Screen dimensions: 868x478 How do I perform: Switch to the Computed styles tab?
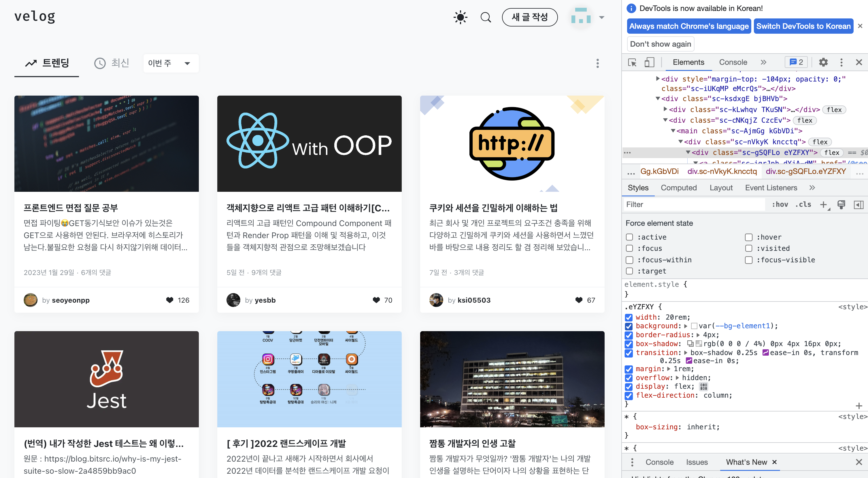[x=678, y=187]
